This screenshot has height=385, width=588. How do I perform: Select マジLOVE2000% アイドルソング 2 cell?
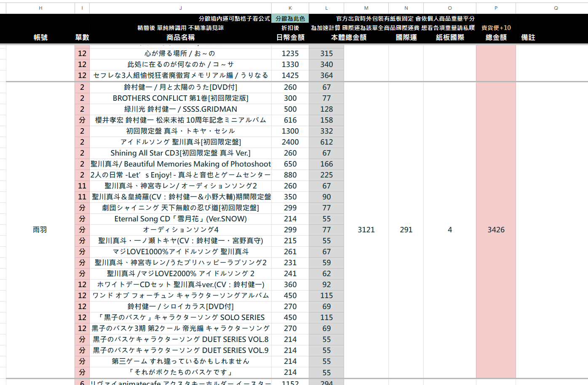(181, 274)
